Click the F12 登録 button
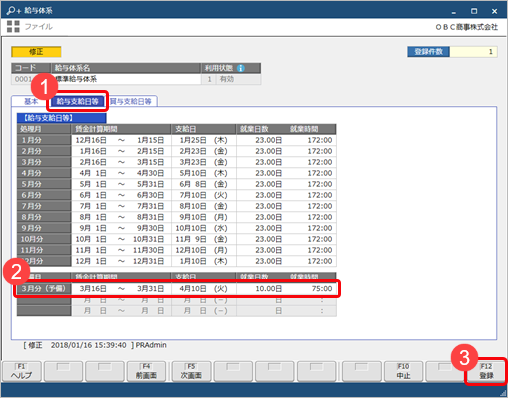 pyautogui.click(x=486, y=371)
